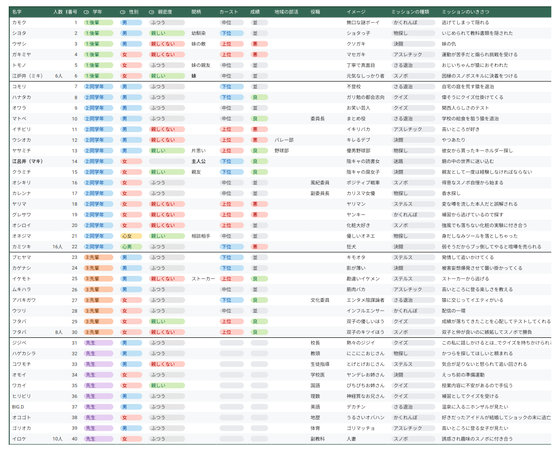Image resolution: width=560 pixels, height=454 pixels.
Task: Open the empty 親密度 chip in row 14
Action: (x=167, y=161)
